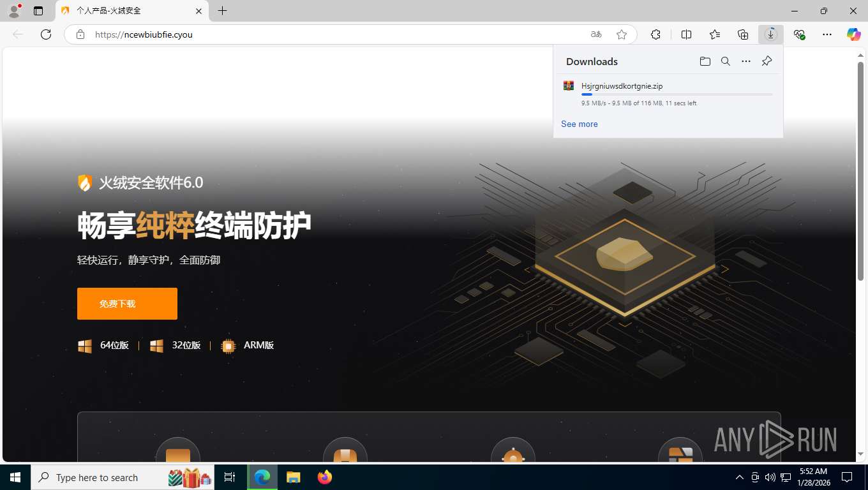The image size is (868, 490).
Task: View site information lock icon
Action: click(x=80, y=34)
